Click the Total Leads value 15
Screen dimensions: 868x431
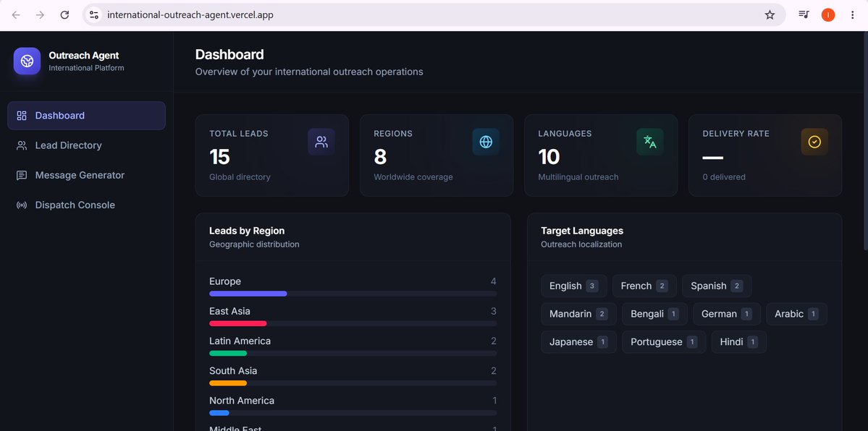coord(219,157)
